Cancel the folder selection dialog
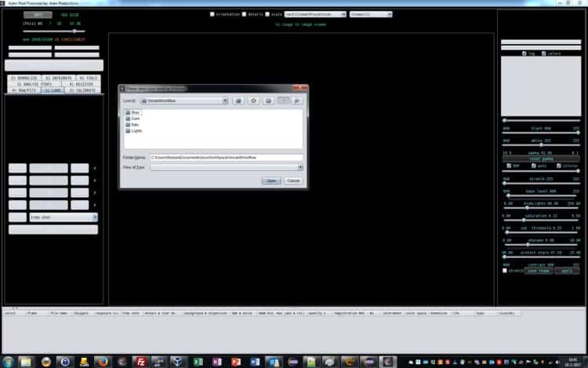588x368 pixels. click(x=293, y=180)
